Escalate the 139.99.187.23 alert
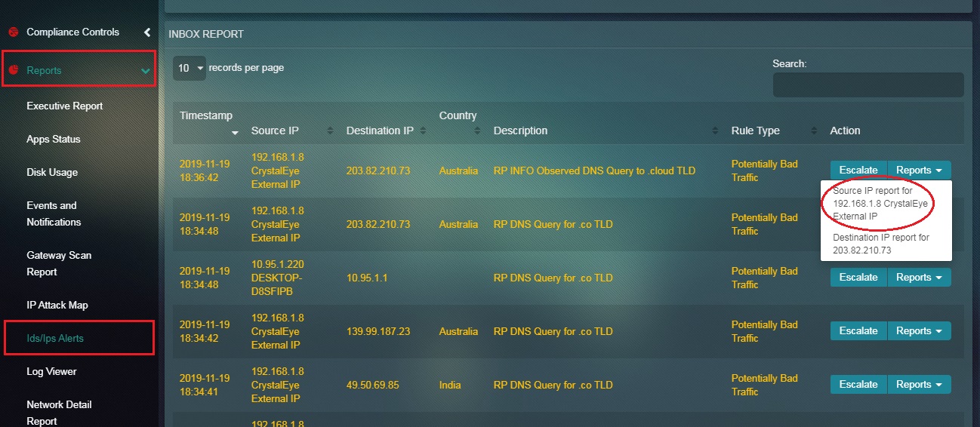This screenshot has width=980, height=427. coord(858,331)
